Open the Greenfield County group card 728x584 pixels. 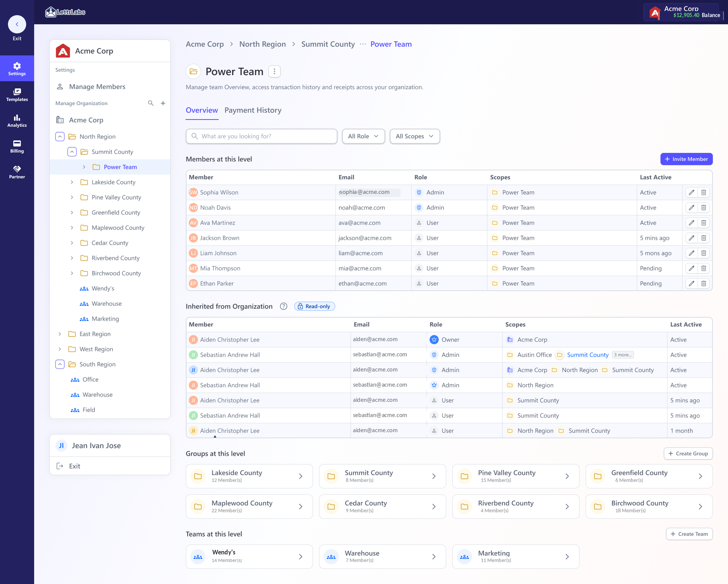pyautogui.click(x=649, y=476)
